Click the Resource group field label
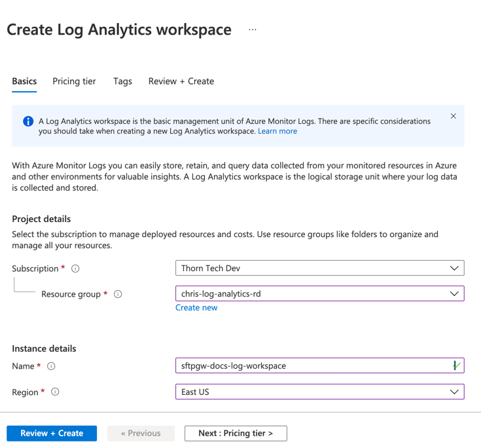 tap(71, 294)
